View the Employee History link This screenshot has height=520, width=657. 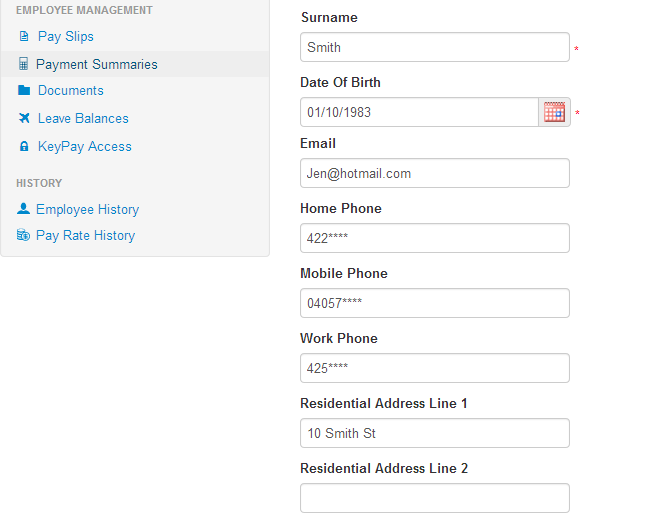point(87,209)
